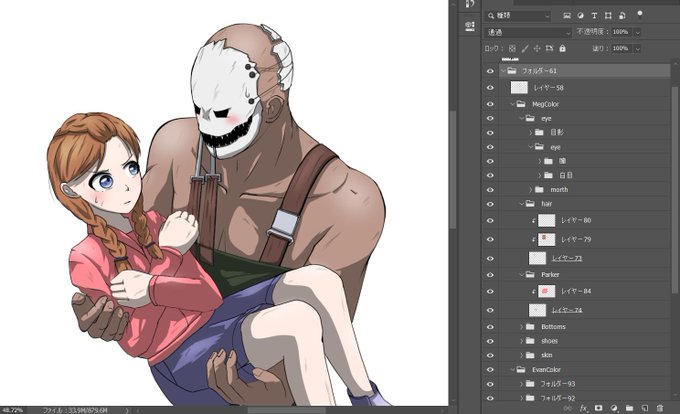Toggle the layer filtering on/off switch

[x=639, y=15]
